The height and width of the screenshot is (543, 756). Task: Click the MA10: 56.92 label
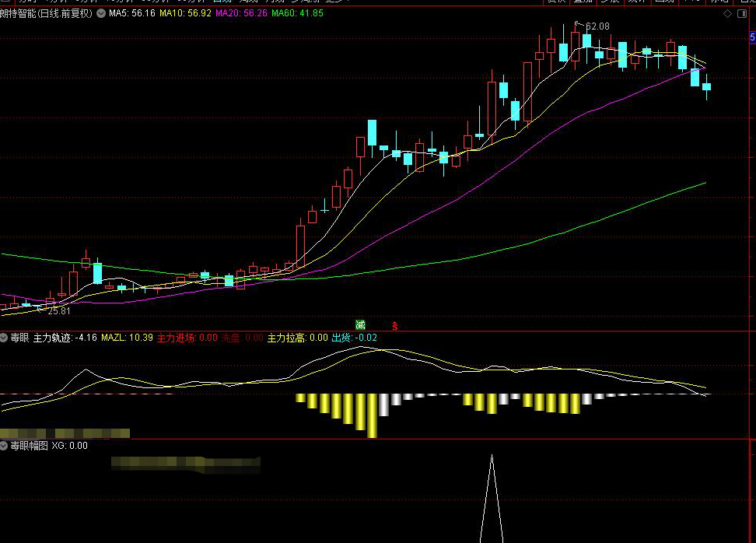click(x=185, y=13)
